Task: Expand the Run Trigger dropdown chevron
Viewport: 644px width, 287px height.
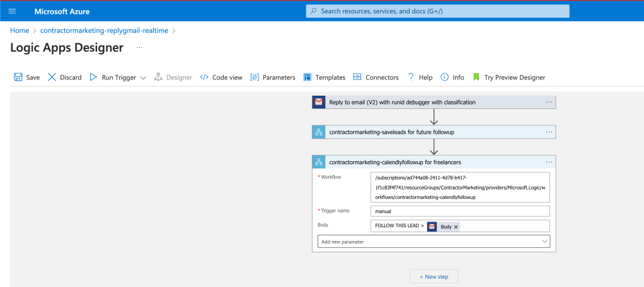Action: click(x=143, y=77)
